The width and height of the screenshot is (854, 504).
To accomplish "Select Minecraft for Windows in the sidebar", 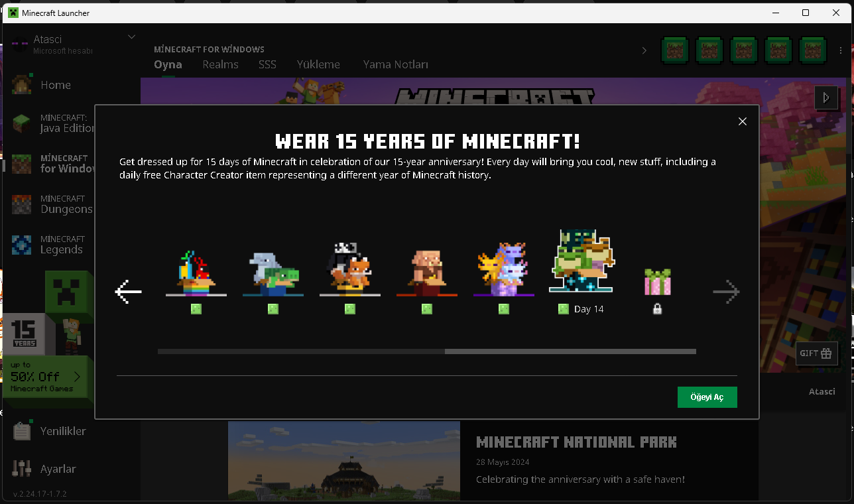I will tap(53, 163).
